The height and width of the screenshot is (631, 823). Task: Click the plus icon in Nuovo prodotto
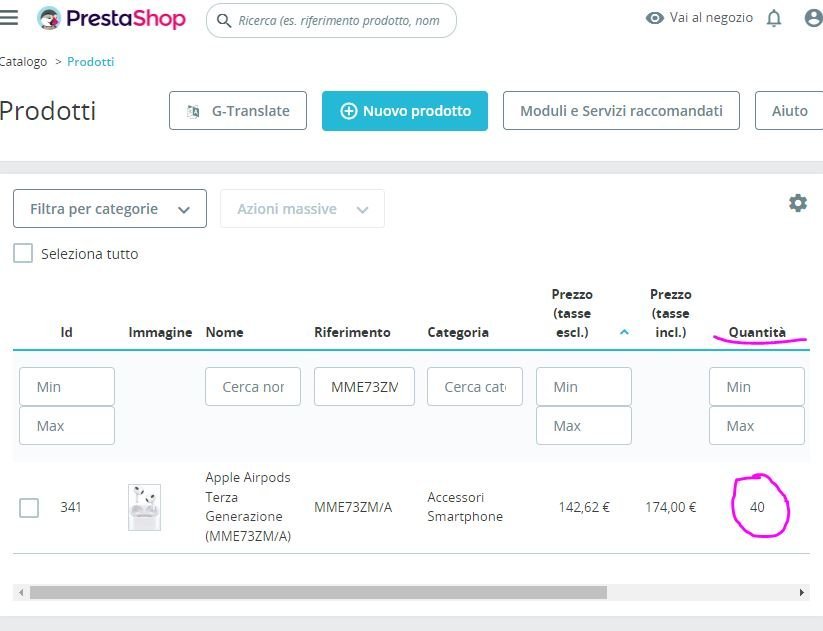tap(349, 111)
